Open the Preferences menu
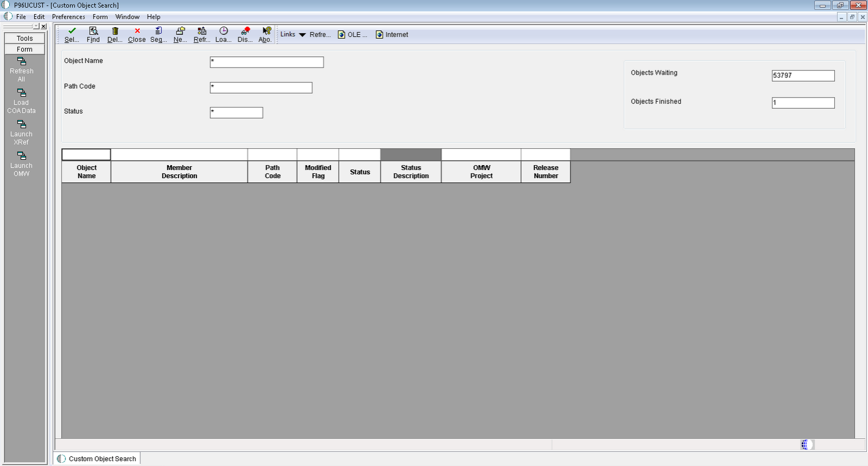The height and width of the screenshot is (466, 868). tap(69, 17)
